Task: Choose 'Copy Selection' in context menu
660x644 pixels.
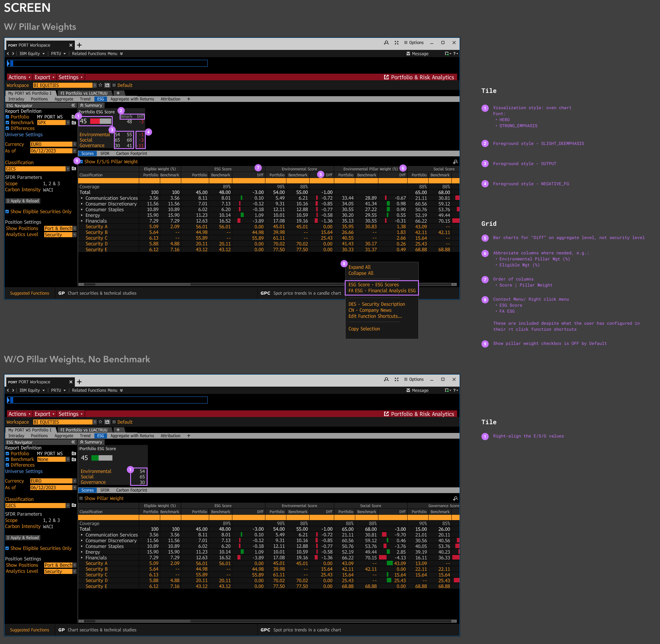Action: click(x=364, y=329)
